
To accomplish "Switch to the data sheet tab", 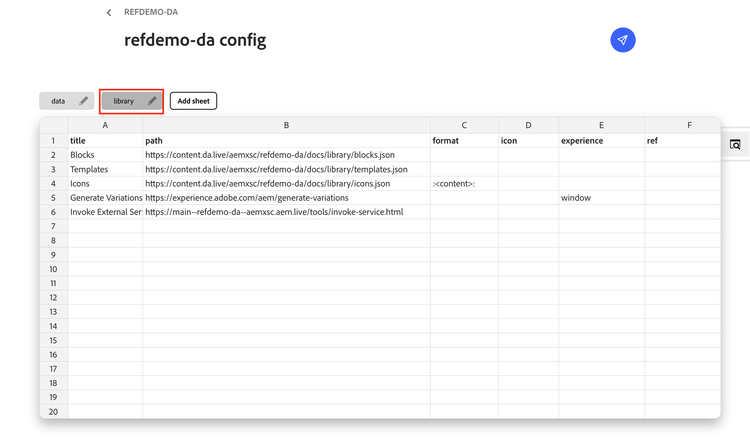I will (x=58, y=101).
